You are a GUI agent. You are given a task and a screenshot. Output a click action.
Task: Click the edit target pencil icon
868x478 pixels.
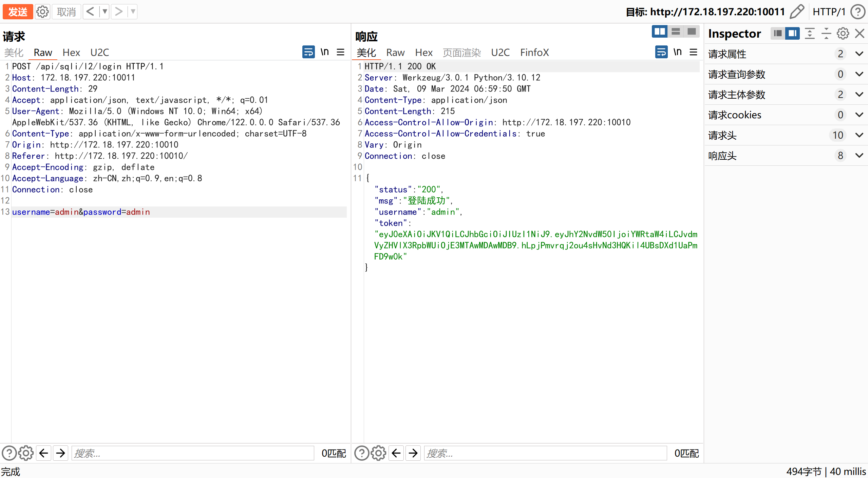(797, 12)
